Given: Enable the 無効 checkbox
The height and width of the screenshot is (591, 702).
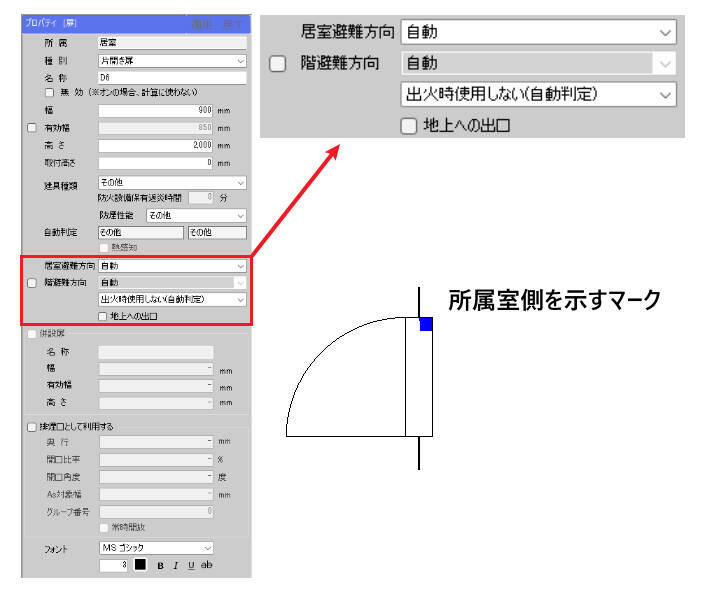Looking at the screenshot, I should point(50,93).
